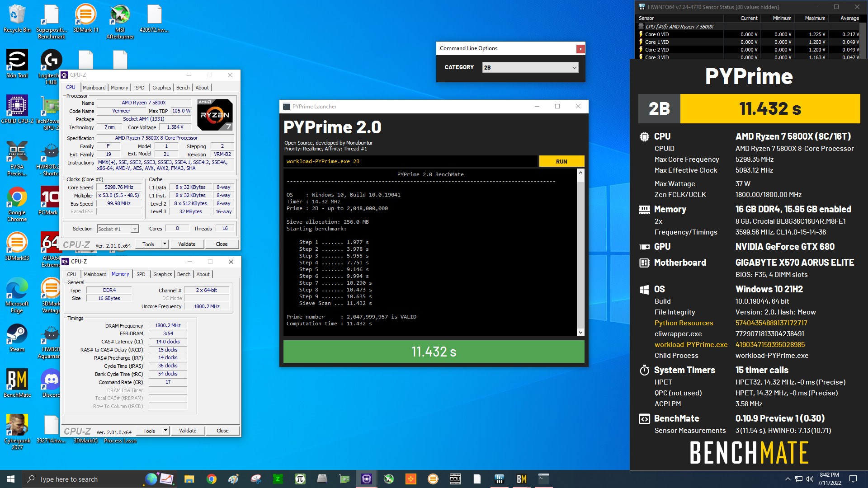Open About tab in lower CPU-Z

click(203, 274)
